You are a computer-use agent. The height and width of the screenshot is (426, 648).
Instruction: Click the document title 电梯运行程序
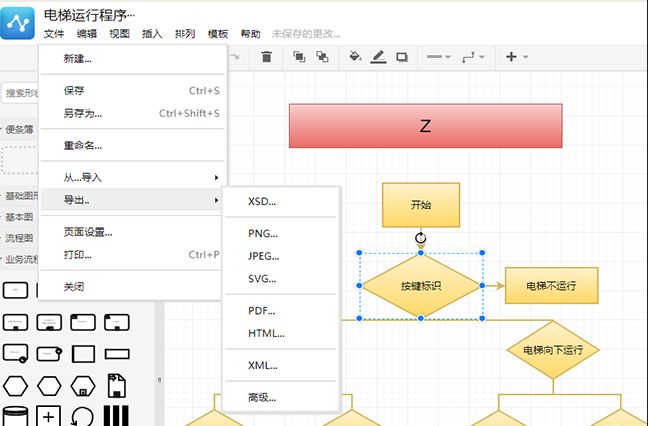(89, 15)
